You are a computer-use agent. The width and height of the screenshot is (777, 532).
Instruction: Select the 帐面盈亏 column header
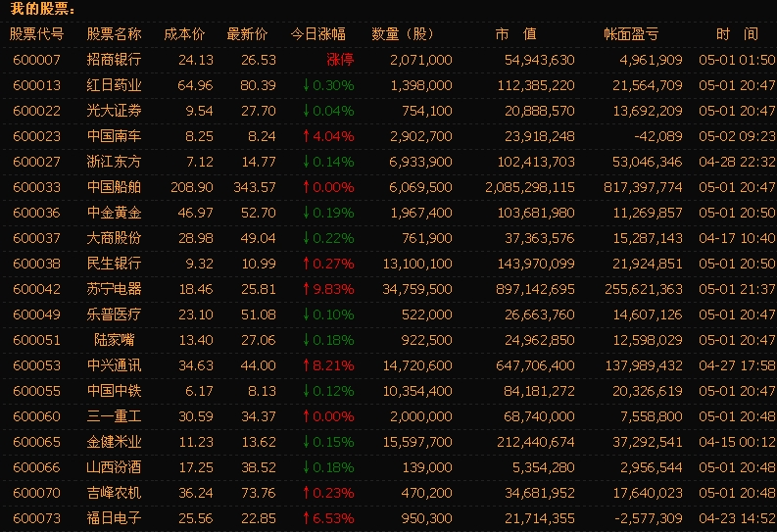631,34
